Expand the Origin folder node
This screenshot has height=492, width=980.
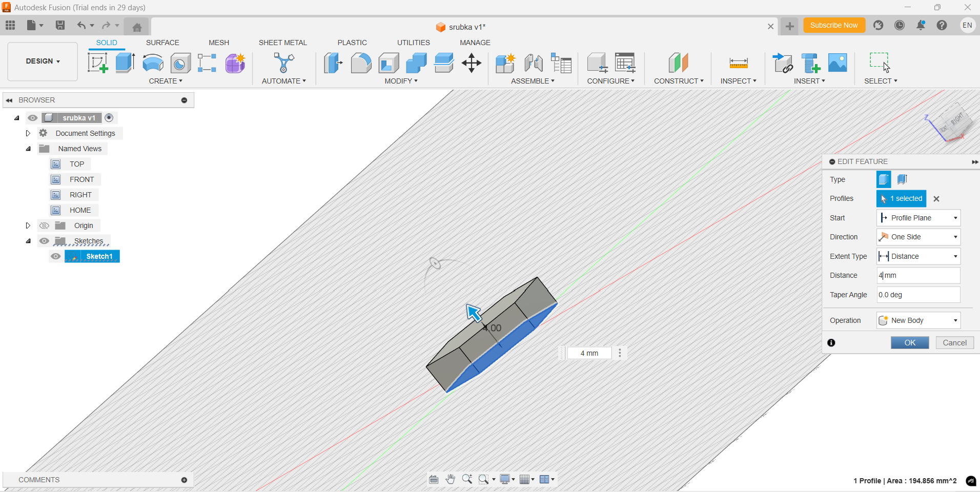[28, 225]
